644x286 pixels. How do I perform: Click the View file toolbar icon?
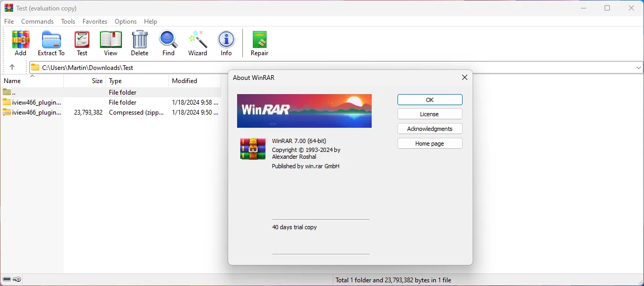pyautogui.click(x=110, y=43)
